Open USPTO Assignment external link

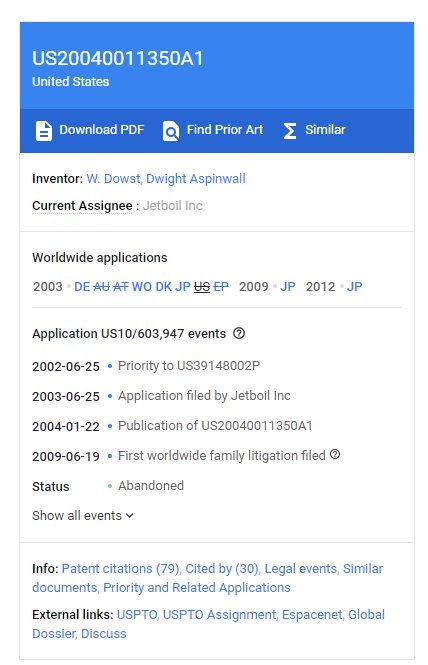point(219,615)
